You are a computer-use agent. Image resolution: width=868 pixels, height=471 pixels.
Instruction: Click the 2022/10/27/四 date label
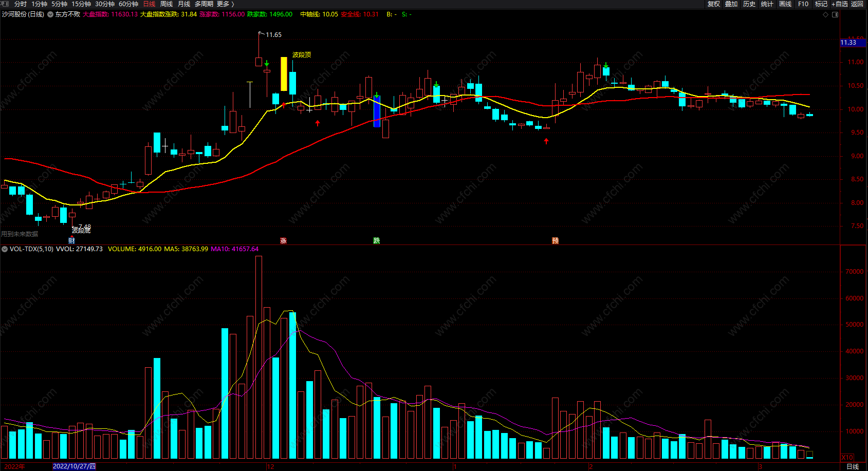coord(74,466)
